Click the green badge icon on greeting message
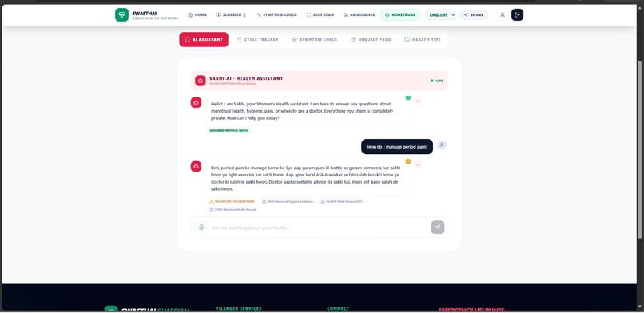Image resolution: width=644 pixels, height=313 pixels. coord(407,97)
